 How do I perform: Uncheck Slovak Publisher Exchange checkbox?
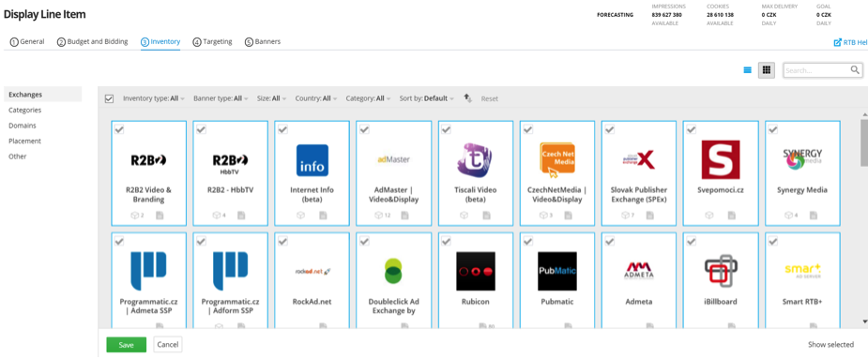pyautogui.click(x=610, y=129)
